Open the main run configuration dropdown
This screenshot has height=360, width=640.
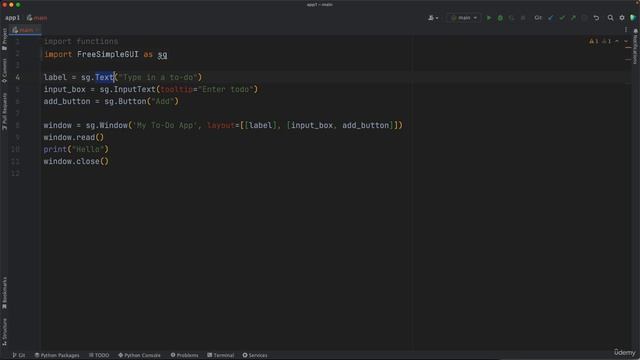click(x=464, y=18)
